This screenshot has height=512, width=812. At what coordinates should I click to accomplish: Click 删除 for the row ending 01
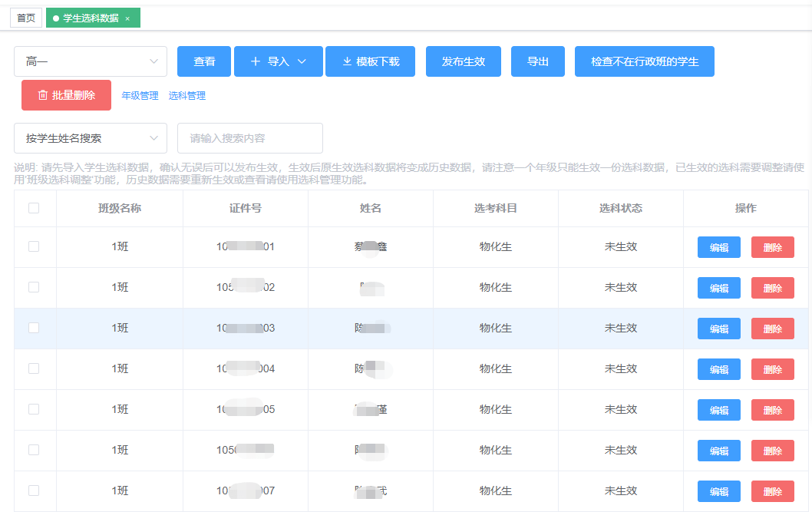coord(773,247)
